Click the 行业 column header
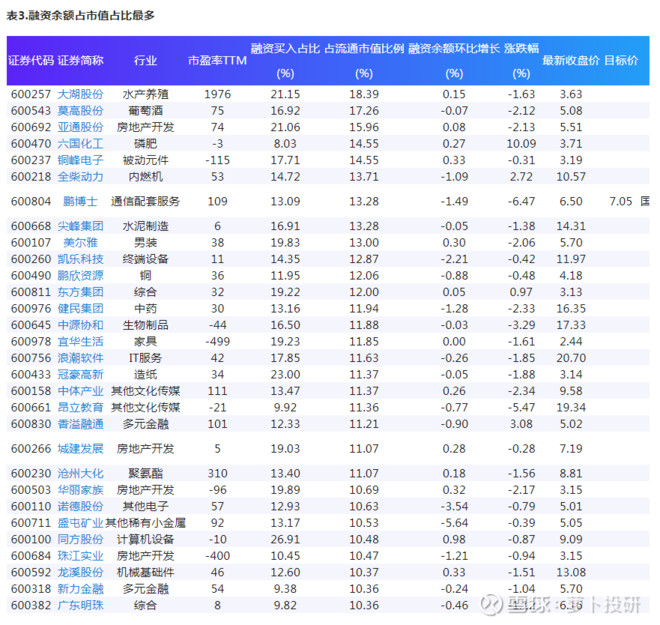Viewport: 660px width, 625px height. point(145,61)
